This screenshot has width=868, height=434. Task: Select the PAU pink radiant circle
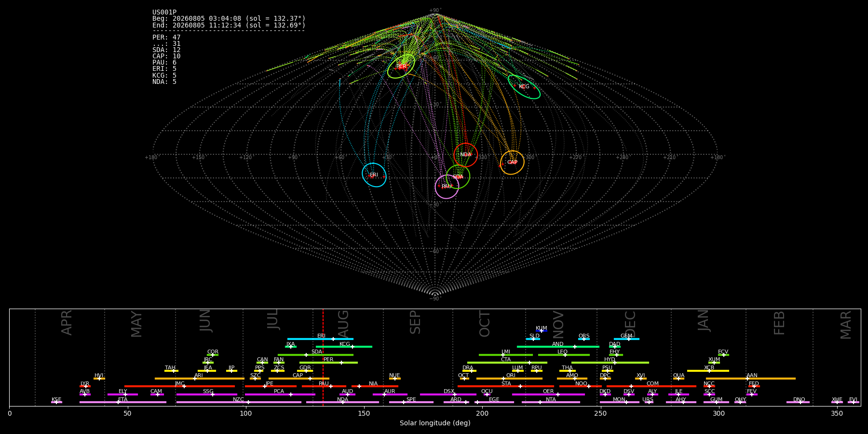click(x=447, y=187)
